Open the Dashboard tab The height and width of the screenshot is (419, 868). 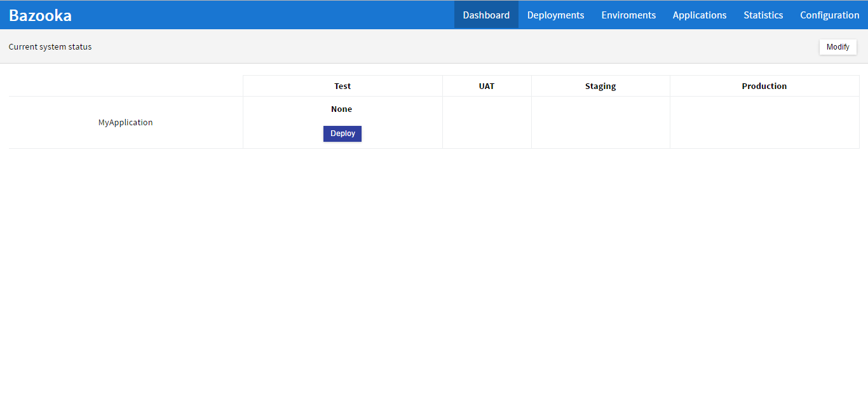[x=486, y=15]
